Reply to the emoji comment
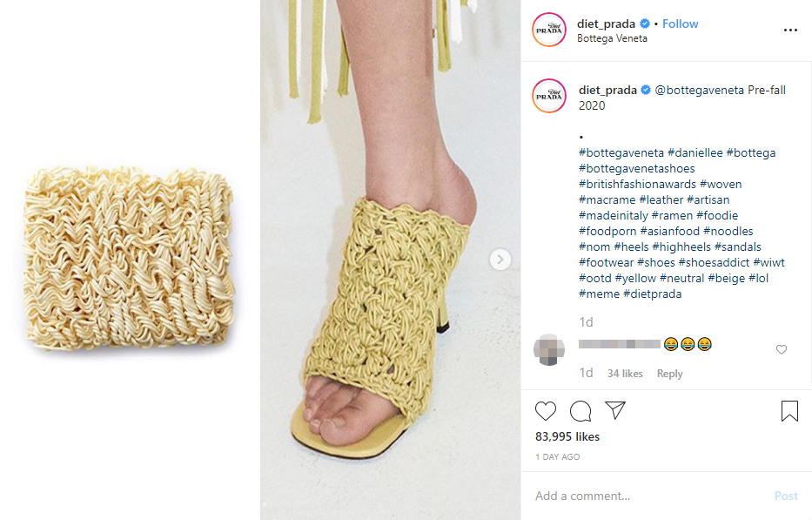The image size is (812, 520). tap(669, 374)
